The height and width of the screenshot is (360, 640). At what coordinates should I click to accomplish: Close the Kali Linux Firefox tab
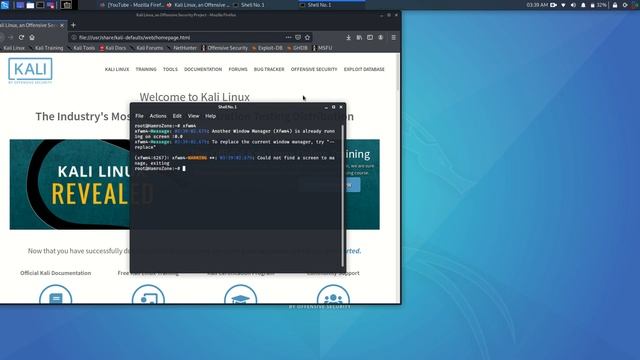62,25
